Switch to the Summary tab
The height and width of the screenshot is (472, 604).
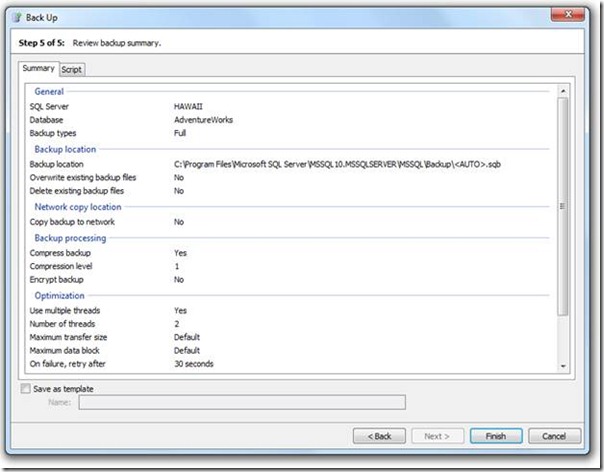pos(39,68)
